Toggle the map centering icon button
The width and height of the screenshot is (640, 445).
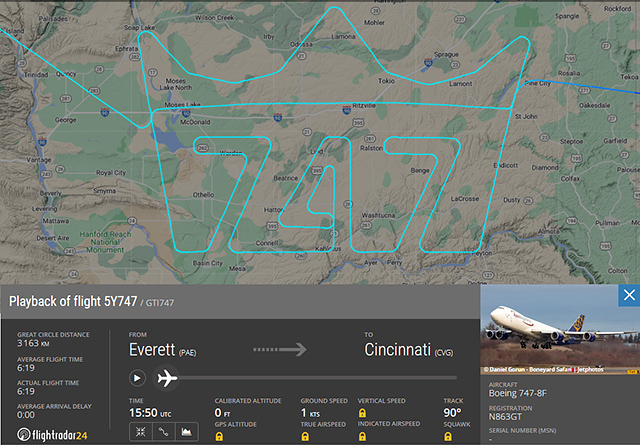click(141, 431)
